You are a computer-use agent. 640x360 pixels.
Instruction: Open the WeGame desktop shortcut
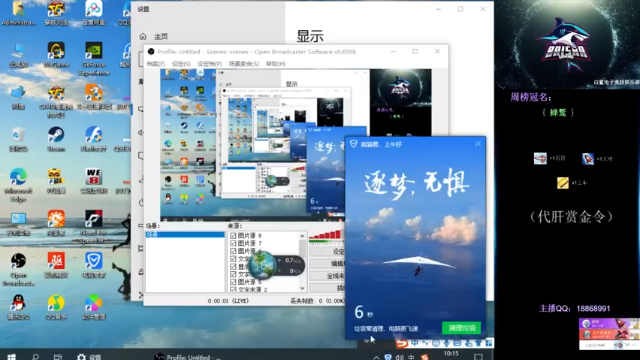coord(56,55)
